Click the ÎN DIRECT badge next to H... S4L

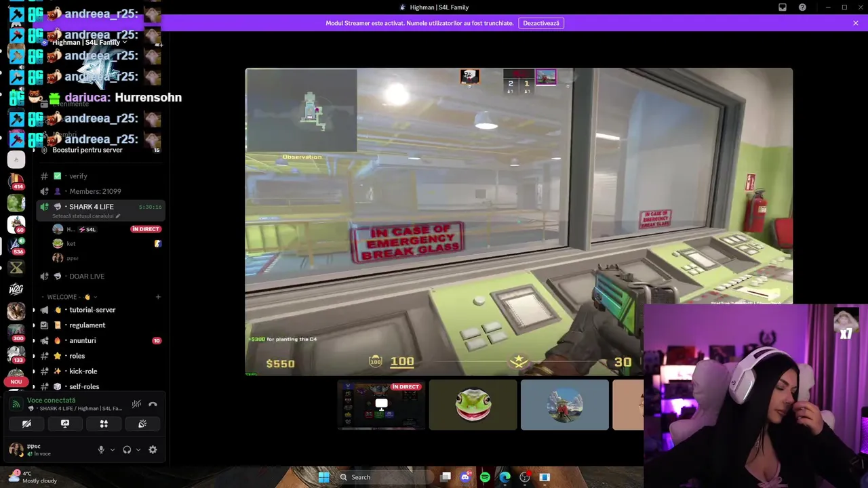point(145,229)
